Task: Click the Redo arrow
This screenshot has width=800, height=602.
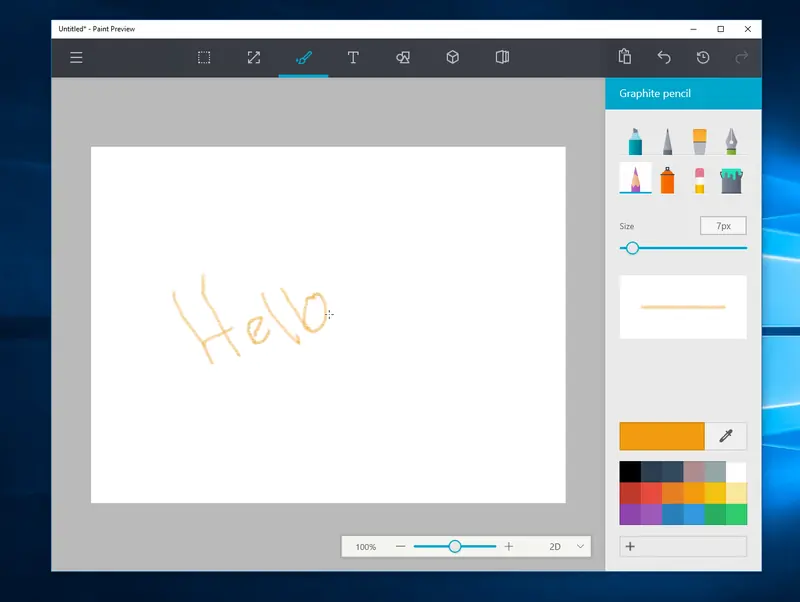Action: [742, 57]
